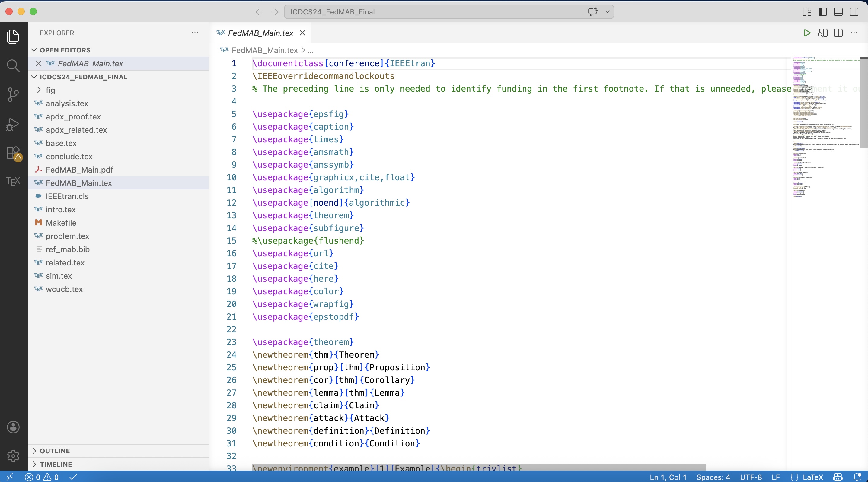Toggle the primary sidebar visibility
The image size is (868, 482).
point(822,11)
